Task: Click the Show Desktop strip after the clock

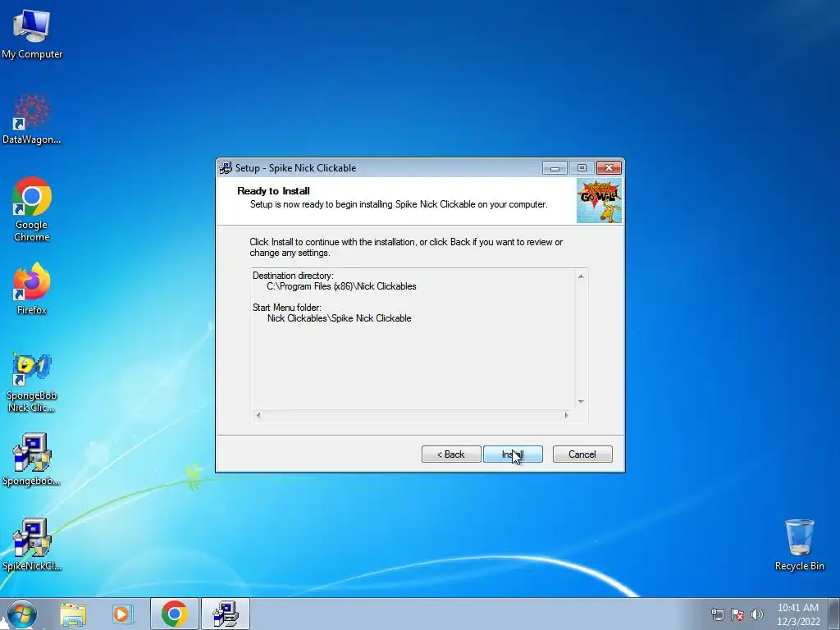Action: (834, 614)
